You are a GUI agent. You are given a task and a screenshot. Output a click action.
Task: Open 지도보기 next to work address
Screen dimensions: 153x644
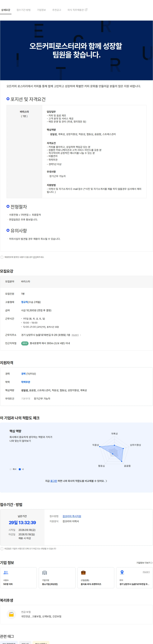(x=75, y=335)
